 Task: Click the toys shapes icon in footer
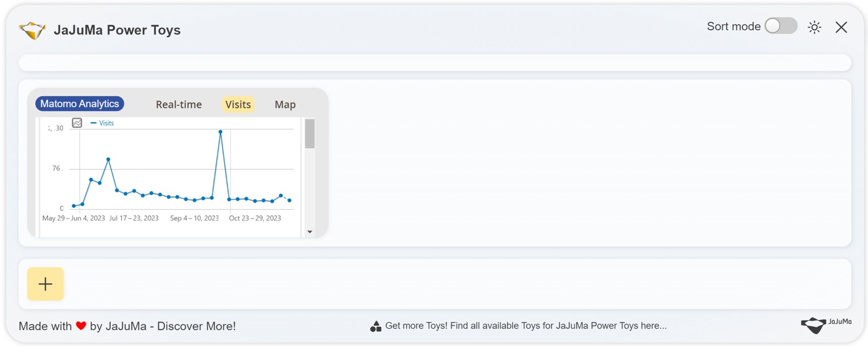click(x=376, y=326)
